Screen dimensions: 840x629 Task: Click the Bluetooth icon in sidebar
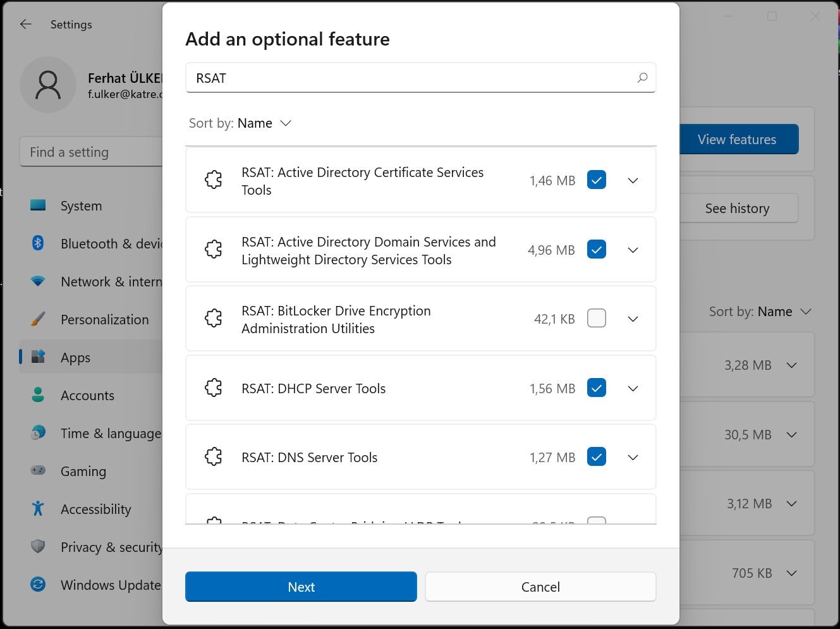[38, 243]
